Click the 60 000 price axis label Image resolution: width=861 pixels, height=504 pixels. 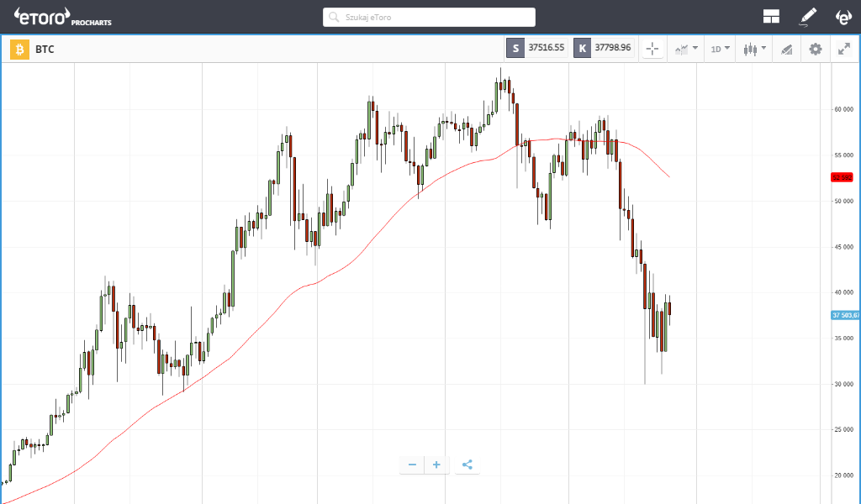[844, 109]
